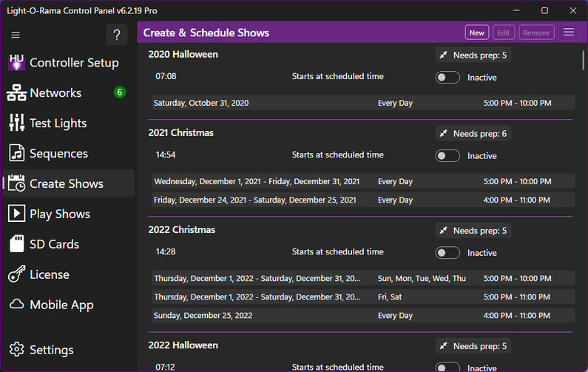
Task: Select the 2020 Halloween show title
Action: coord(183,55)
